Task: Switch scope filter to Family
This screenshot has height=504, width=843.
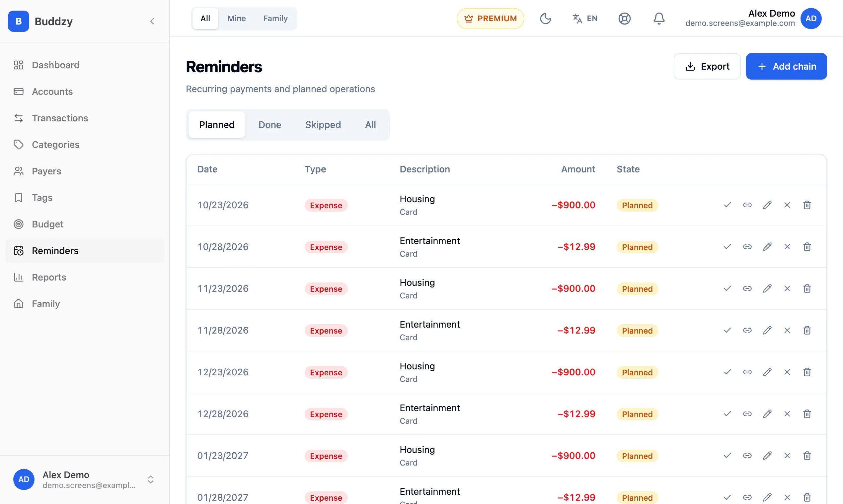Action: click(x=275, y=18)
